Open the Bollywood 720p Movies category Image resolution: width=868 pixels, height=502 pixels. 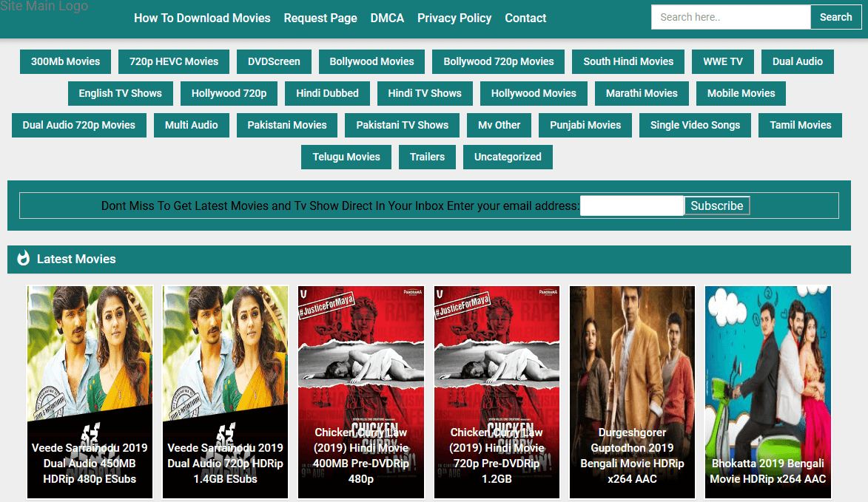pyautogui.click(x=498, y=61)
